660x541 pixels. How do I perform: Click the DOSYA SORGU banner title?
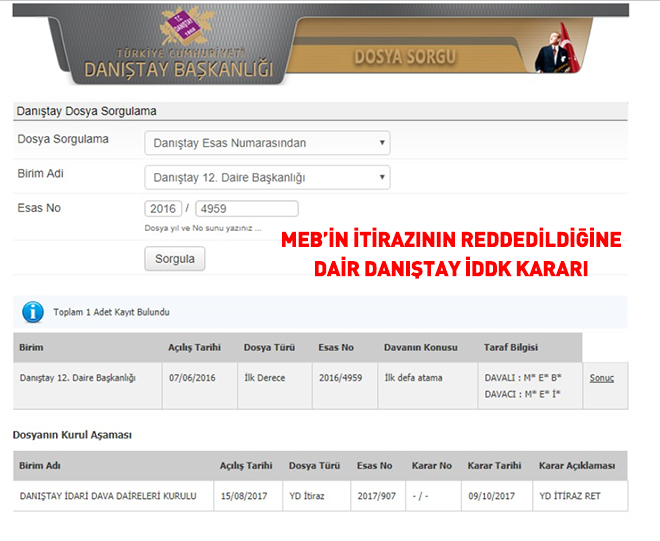click(x=405, y=57)
